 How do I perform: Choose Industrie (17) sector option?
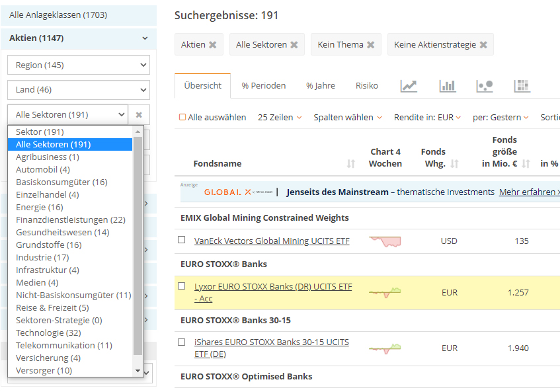point(70,257)
